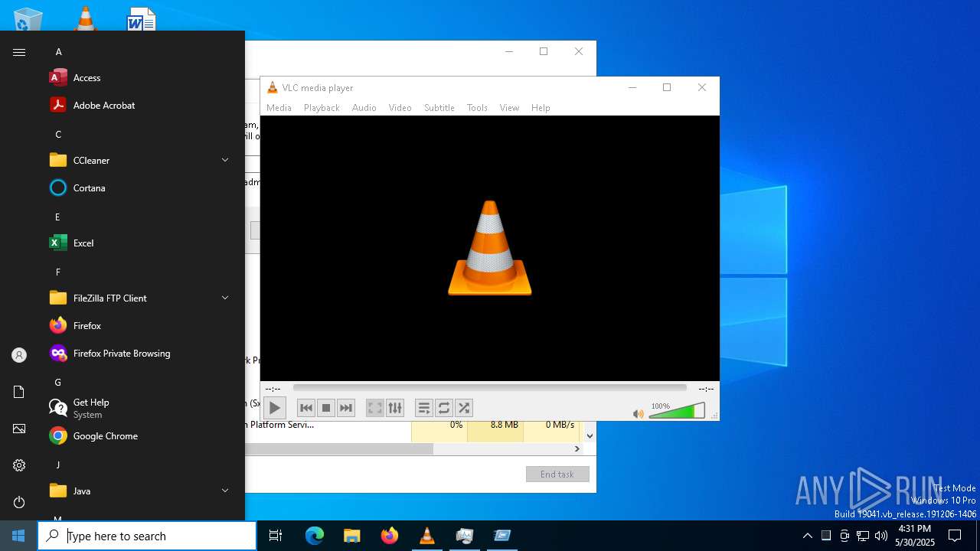Expand Start menu hamburger navigation
Viewport: 980px width, 551px height.
(x=19, y=52)
